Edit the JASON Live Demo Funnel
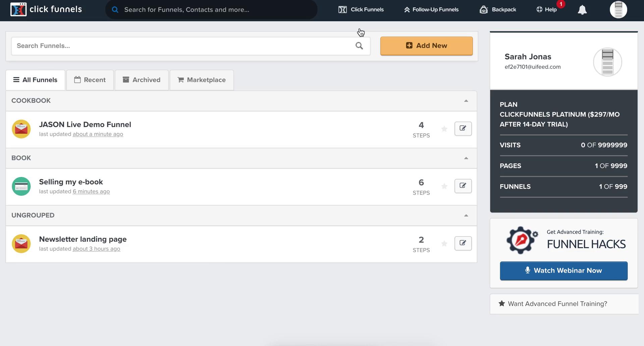 [463, 129]
